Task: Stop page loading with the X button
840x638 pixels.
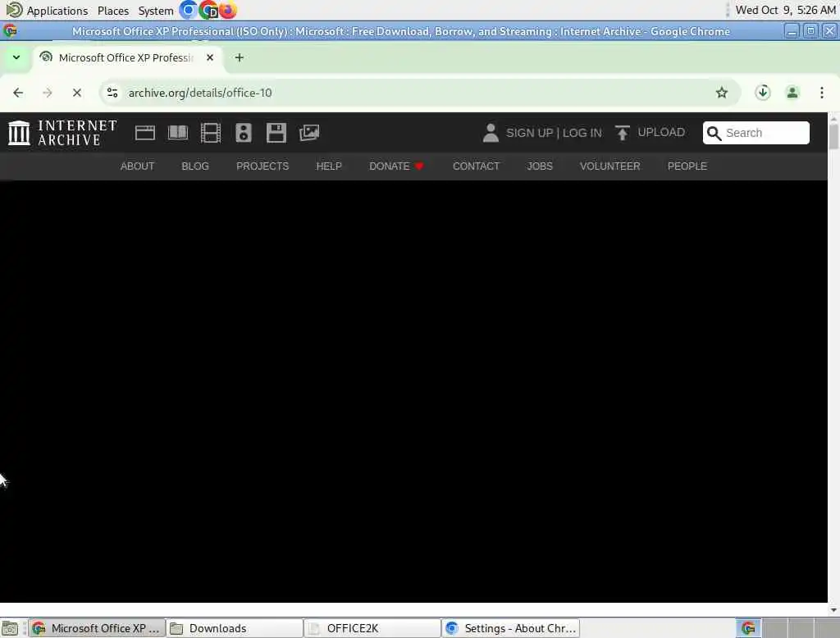Action: point(77,93)
